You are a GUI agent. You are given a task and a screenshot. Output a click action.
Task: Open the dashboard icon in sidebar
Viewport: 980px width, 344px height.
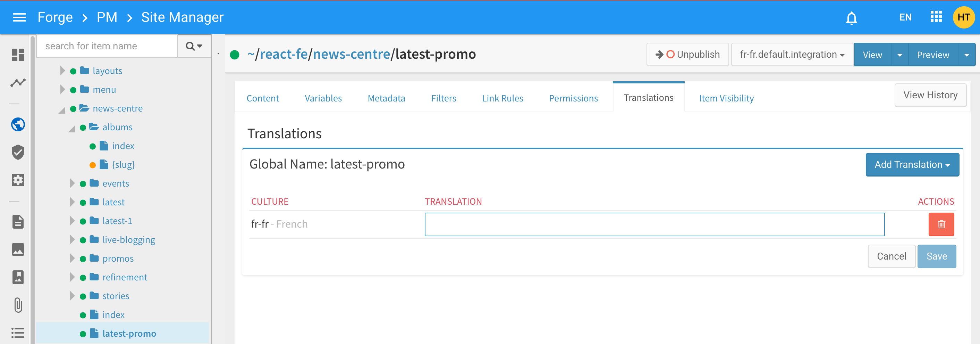[x=18, y=55]
